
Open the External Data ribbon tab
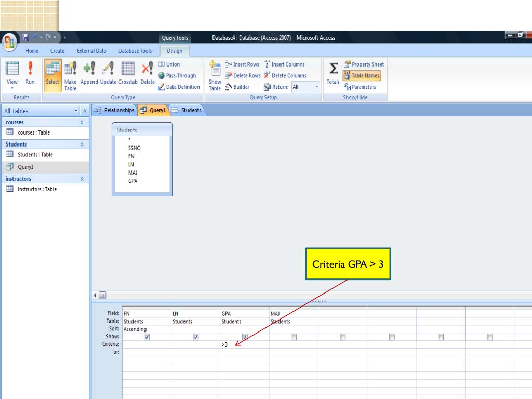click(x=91, y=51)
